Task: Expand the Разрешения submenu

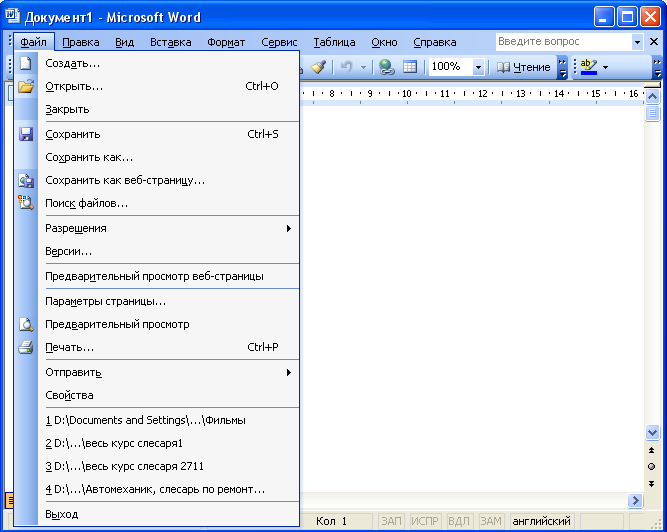Action: pos(157,228)
